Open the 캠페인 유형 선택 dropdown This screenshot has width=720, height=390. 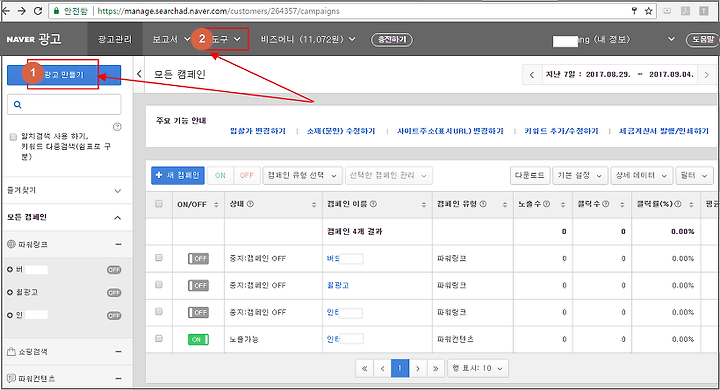(x=302, y=175)
